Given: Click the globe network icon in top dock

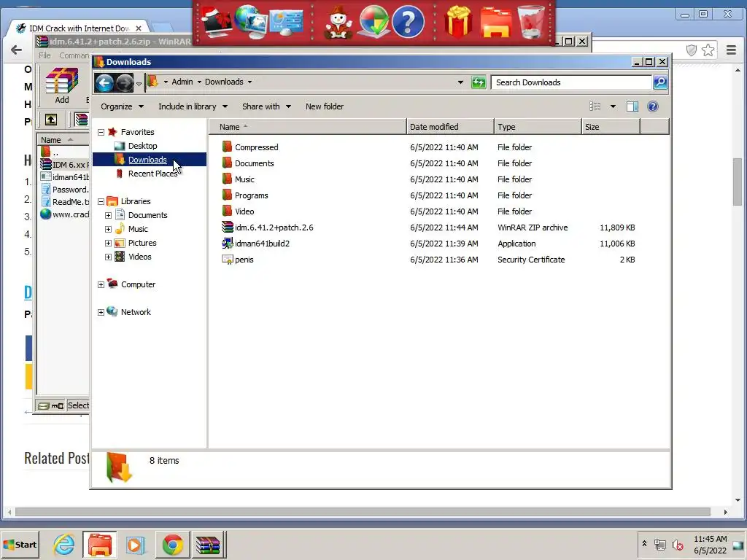Looking at the screenshot, I should tap(251, 21).
